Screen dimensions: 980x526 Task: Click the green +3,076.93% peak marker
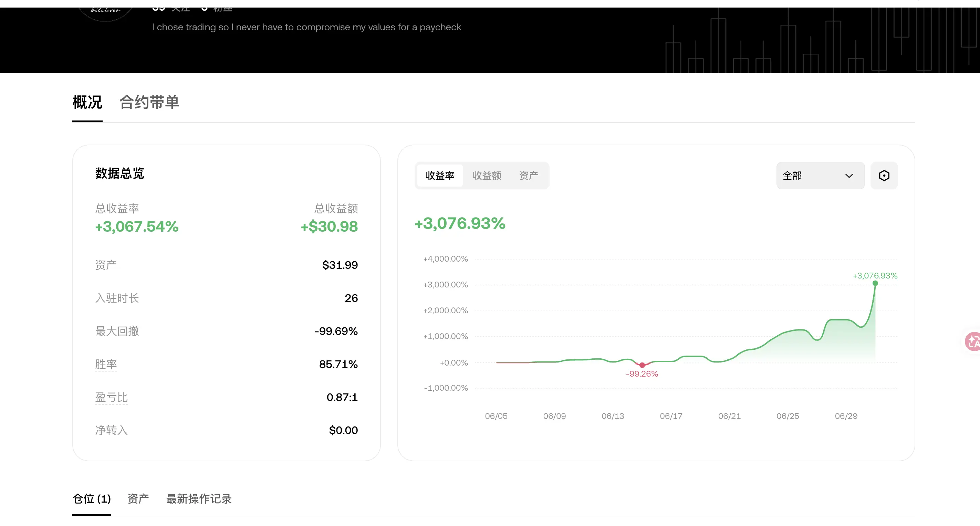tap(875, 283)
